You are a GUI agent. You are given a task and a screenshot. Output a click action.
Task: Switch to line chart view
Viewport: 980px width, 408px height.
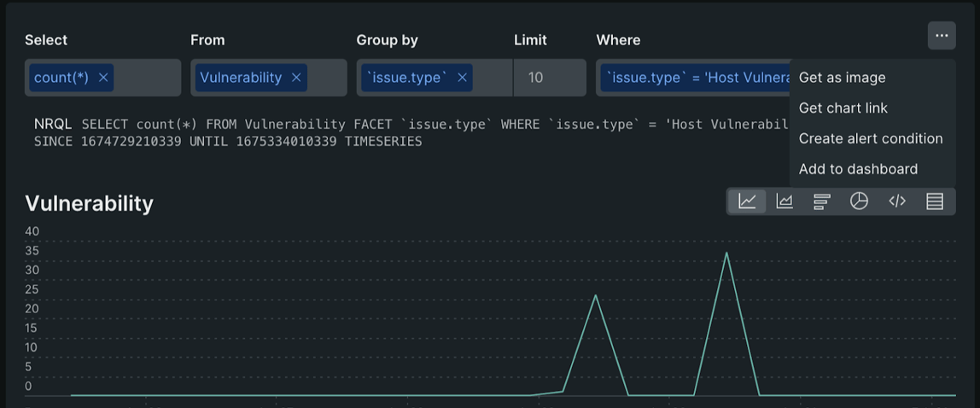[x=748, y=201]
